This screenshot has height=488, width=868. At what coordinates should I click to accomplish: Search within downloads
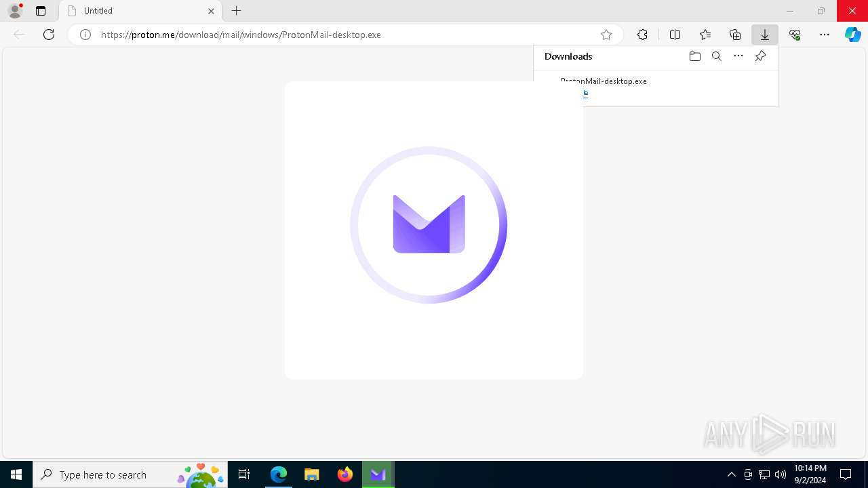click(717, 56)
